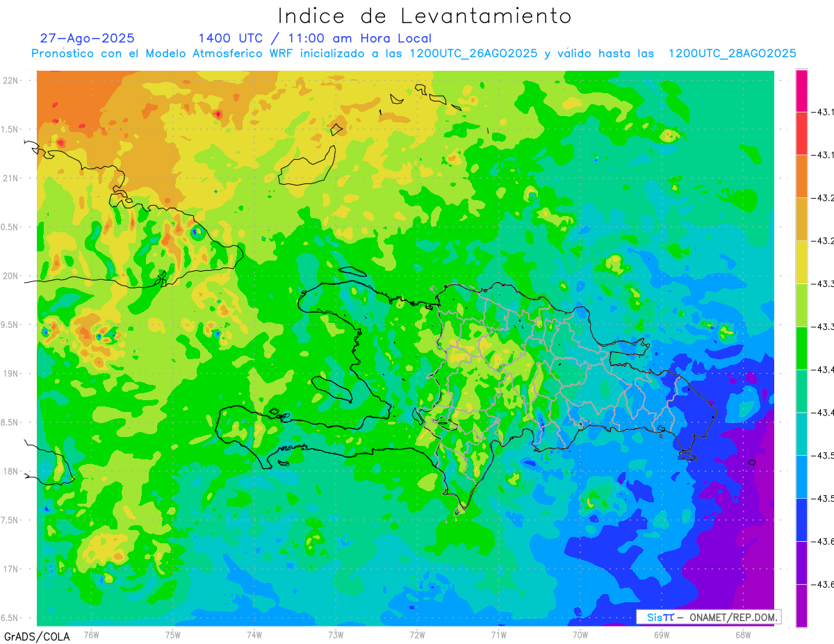Click the "GrADS/COLA" credit text
834x644 pixels.
36,636
